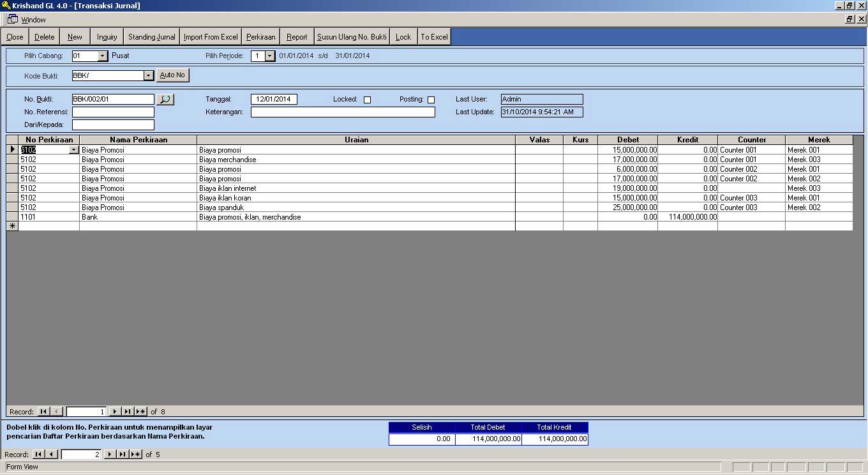Screen dimensions: 868x475
Task: Go to next record in bottom form navigator
Action: (x=110, y=455)
